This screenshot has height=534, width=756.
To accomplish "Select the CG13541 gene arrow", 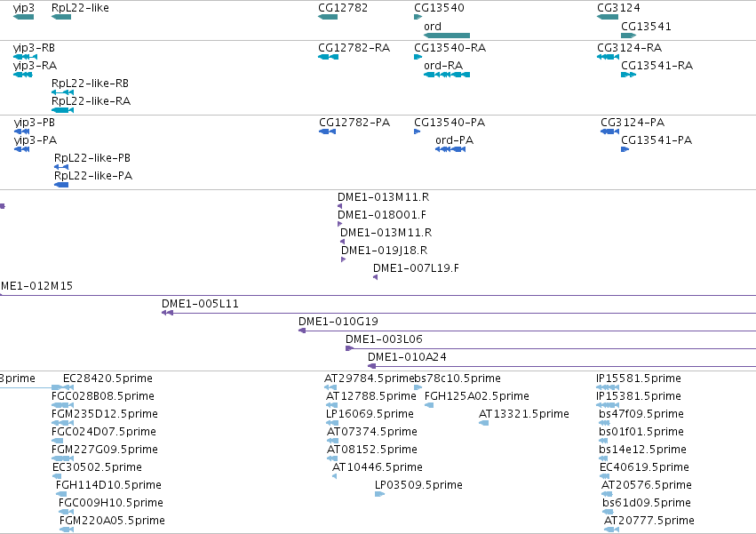I will (629, 36).
